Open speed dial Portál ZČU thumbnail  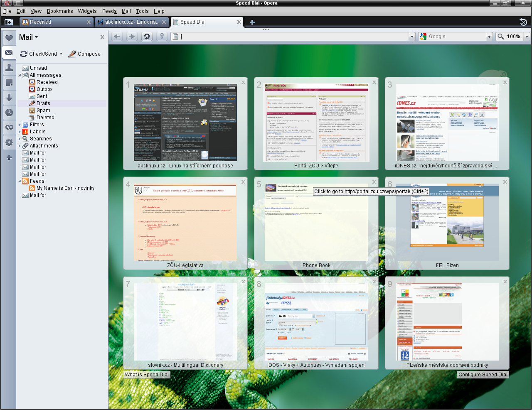[316, 123]
